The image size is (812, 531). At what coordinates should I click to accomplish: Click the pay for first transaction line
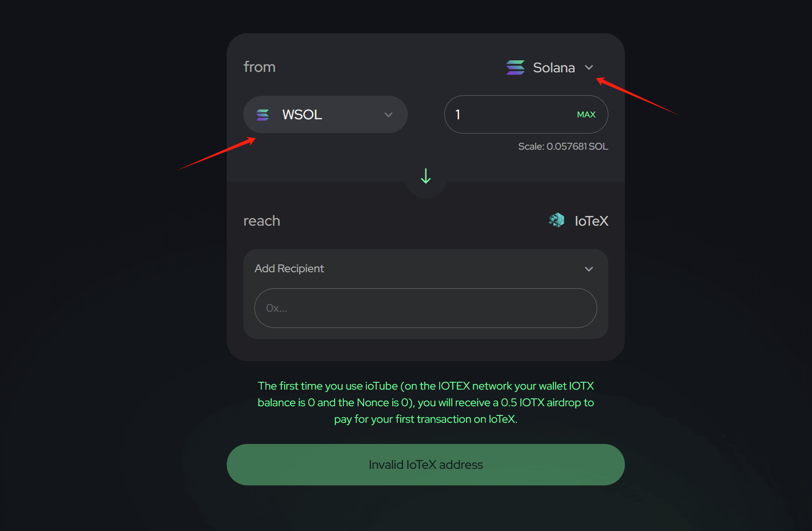[425, 419]
